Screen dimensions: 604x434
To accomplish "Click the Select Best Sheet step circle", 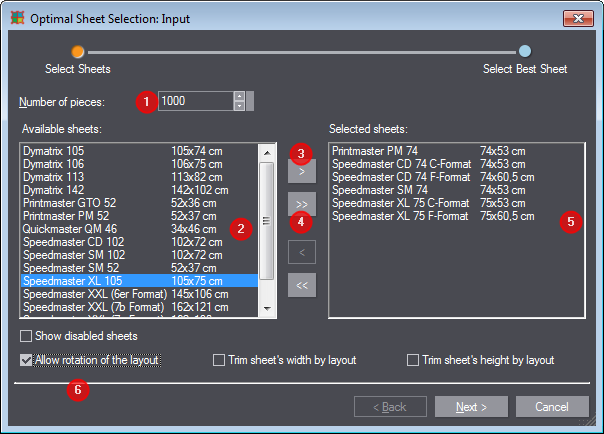I will [x=525, y=51].
